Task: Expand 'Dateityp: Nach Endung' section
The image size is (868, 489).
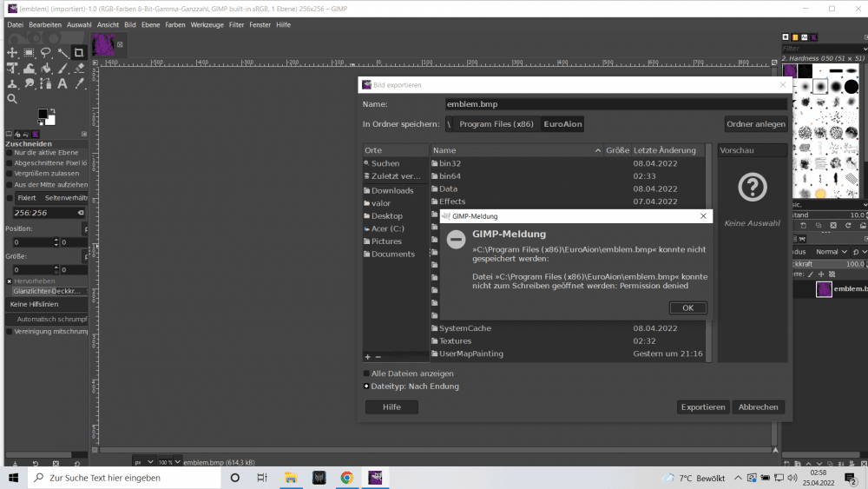Action: 367,387
